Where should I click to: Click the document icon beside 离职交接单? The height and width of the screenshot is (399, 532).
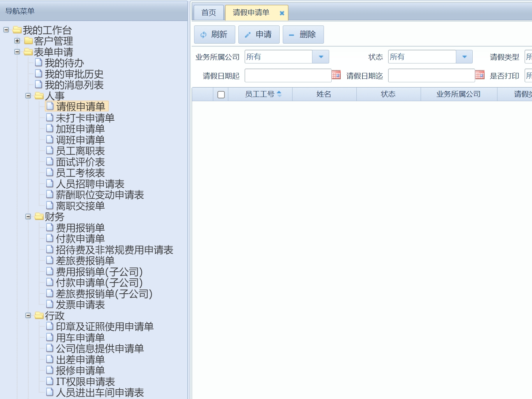coord(50,205)
